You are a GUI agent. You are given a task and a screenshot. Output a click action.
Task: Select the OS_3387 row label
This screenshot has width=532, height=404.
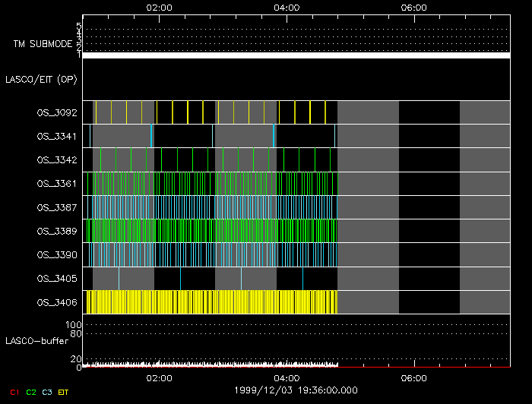coord(57,207)
